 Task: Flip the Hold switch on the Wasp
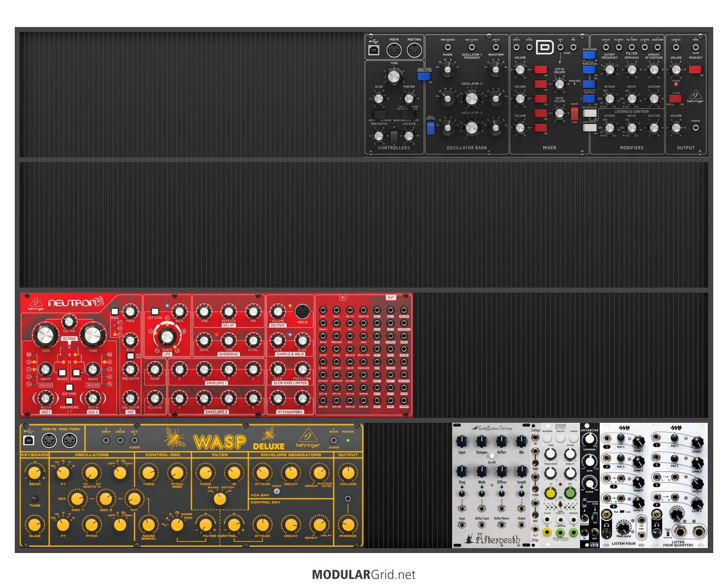[x=277, y=491]
